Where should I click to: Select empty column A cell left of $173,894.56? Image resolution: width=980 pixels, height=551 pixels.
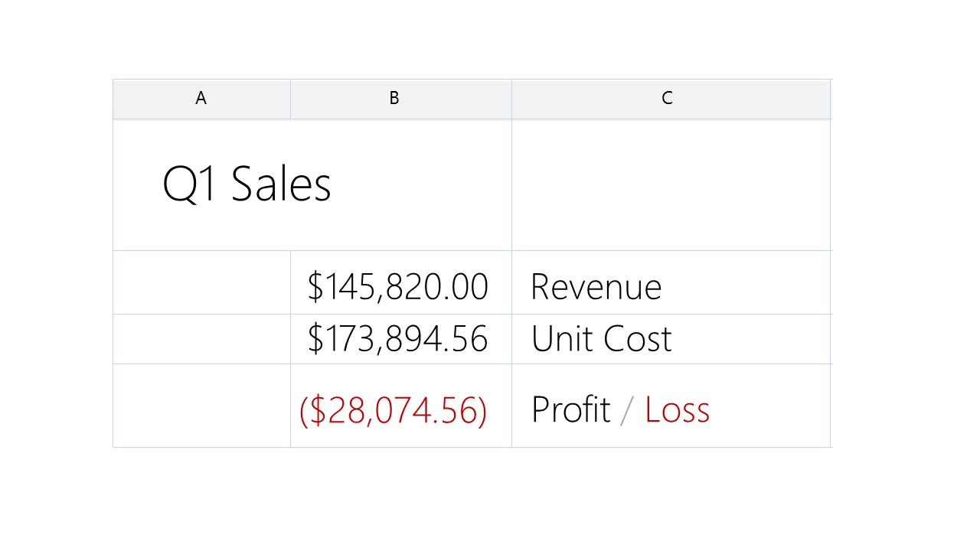(201, 338)
